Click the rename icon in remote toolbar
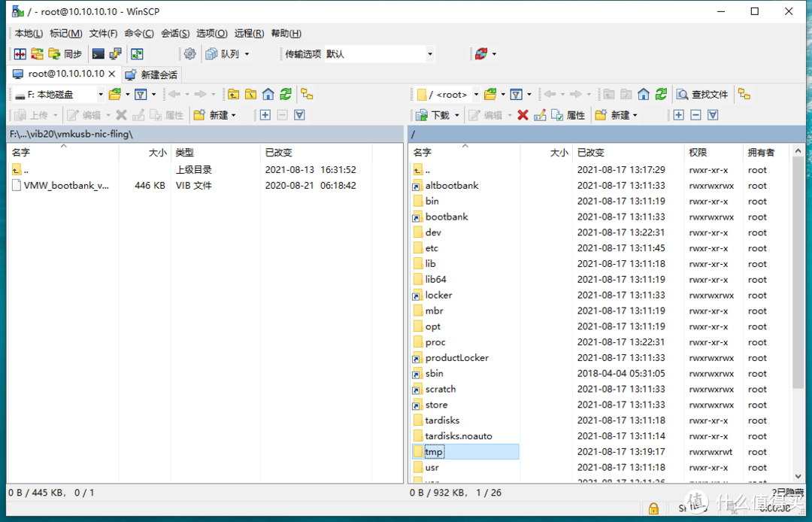 click(x=540, y=115)
